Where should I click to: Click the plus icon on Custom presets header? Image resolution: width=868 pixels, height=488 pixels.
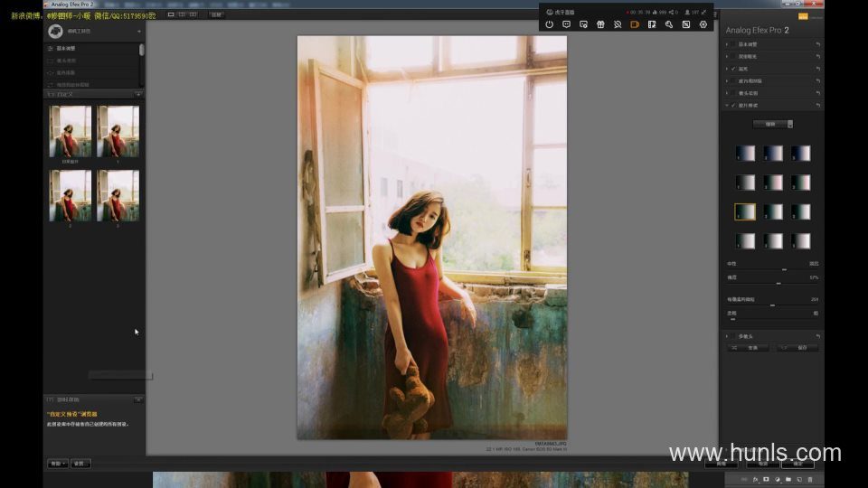coord(138,94)
